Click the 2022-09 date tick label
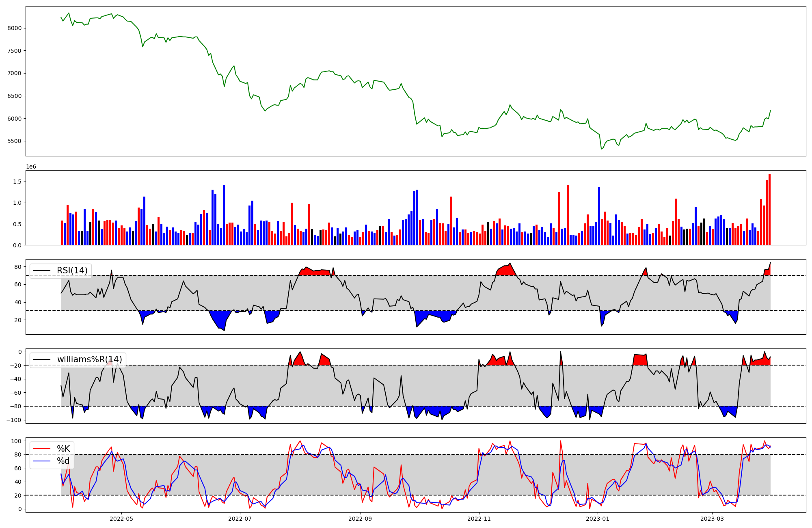This screenshot has height=528, width=812. (361, 519)
